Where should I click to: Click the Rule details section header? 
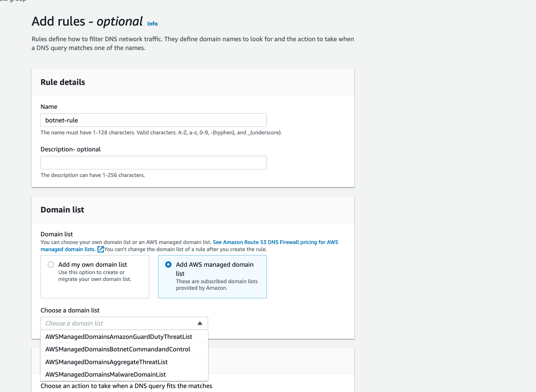pyautogui.click(x=63, y=82)
